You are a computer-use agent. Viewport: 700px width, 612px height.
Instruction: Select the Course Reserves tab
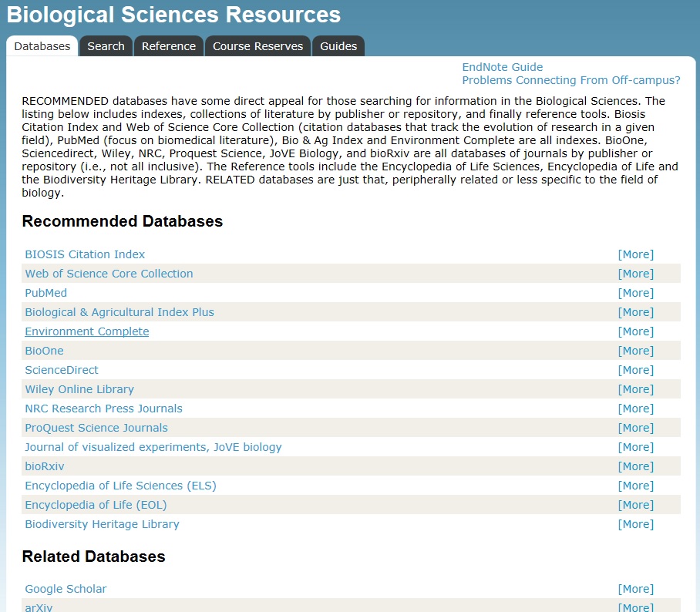(x=257, y=46)
